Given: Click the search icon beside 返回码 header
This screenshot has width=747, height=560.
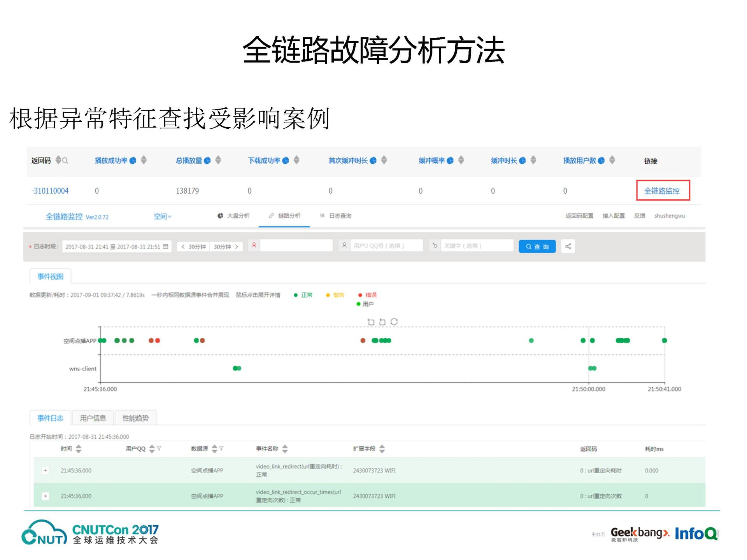Looking at the screenshot, I should point(65,160).
